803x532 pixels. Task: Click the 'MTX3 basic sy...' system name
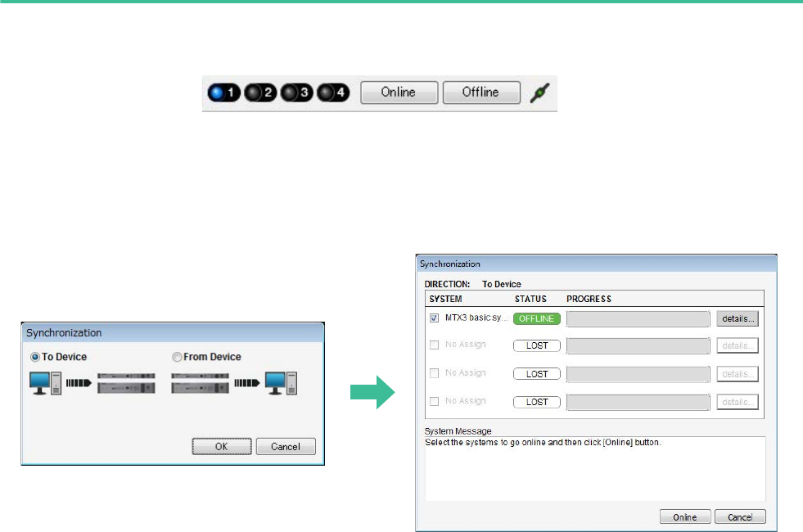coord(476,318)
